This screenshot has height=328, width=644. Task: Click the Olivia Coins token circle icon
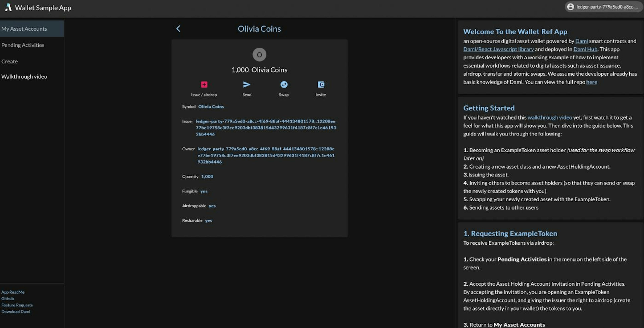coord(259,54)
